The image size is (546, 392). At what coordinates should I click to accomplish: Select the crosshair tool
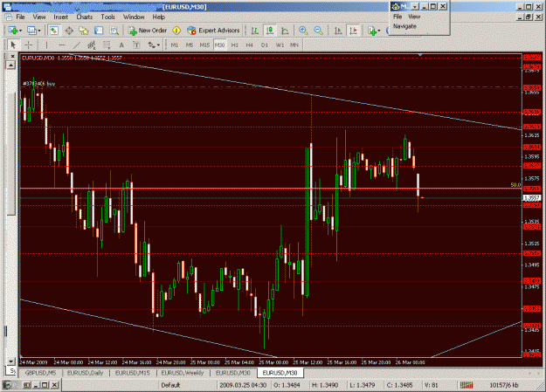click(29, 45)
